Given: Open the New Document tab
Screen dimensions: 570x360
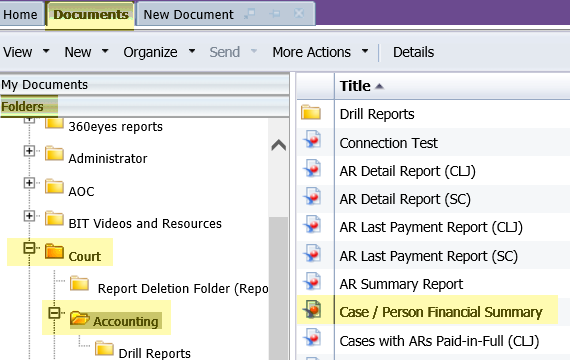Looking at the screenshot, I should point(188,15).
